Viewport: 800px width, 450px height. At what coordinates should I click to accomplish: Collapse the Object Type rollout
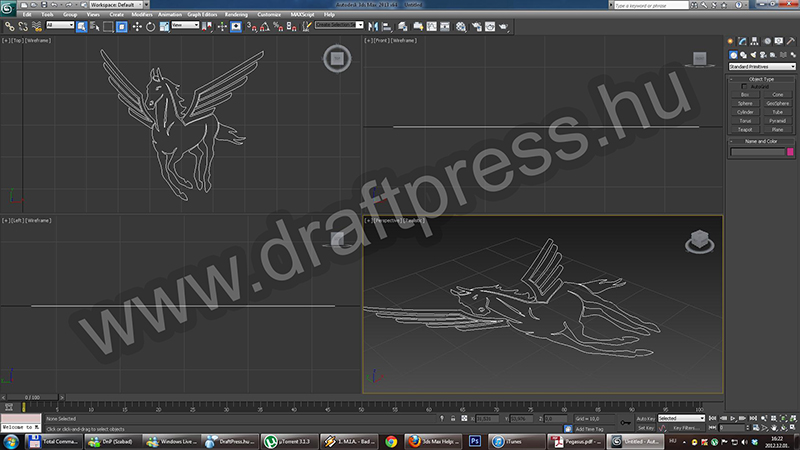point(761,79)
